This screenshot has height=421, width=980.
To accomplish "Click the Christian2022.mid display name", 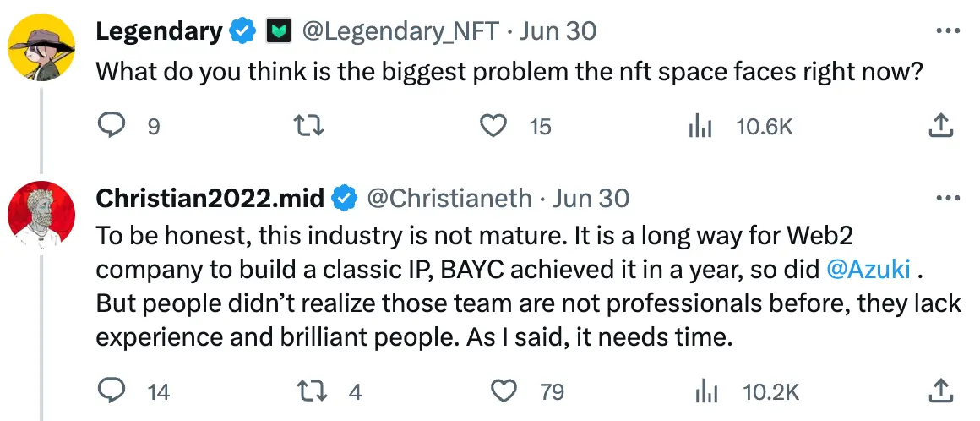I will click(210, 199).
